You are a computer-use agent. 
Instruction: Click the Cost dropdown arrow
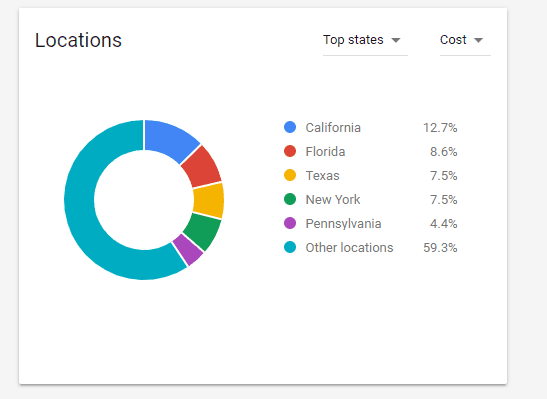[x=479, y=40]
